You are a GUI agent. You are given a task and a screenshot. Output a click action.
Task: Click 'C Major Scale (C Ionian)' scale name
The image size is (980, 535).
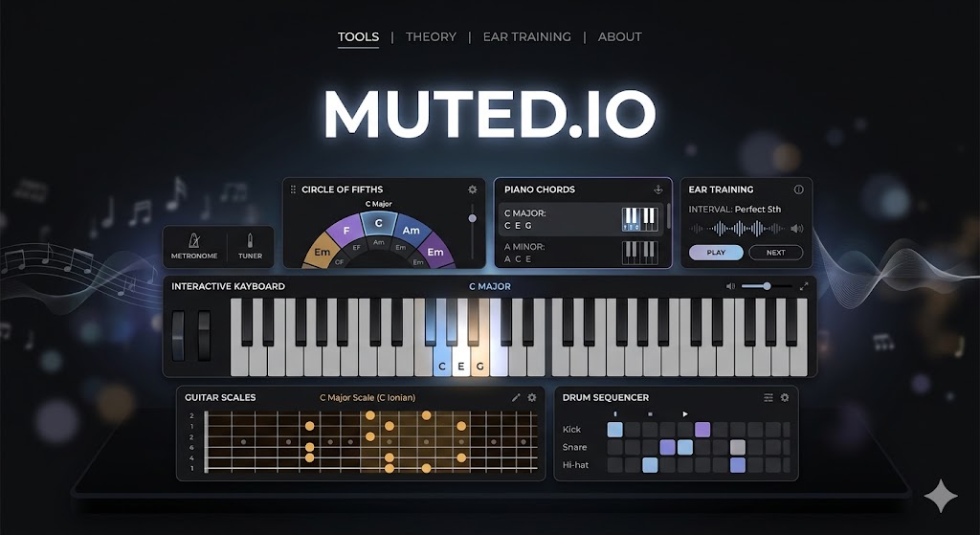coord(367,397)
